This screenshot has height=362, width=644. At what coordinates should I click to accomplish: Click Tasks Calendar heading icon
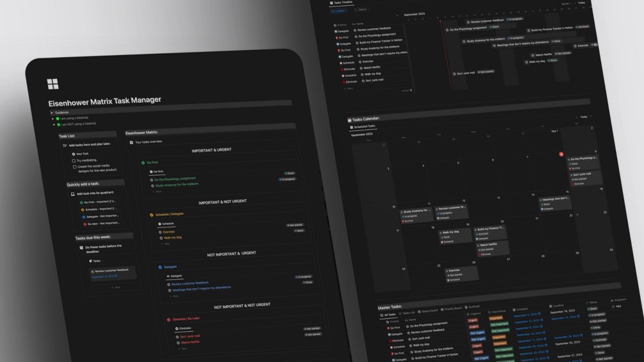pyautogui.click(x=349, y=120)
